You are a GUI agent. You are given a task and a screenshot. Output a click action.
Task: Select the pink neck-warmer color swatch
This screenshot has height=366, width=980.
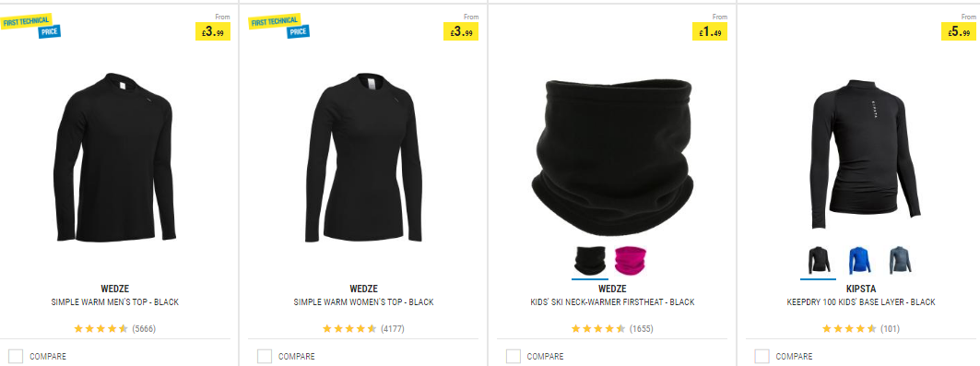click(x=631, y=261)
